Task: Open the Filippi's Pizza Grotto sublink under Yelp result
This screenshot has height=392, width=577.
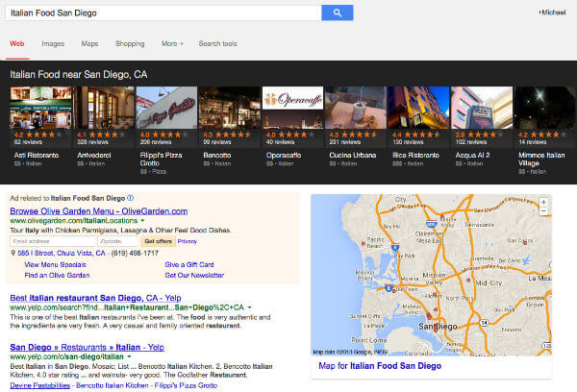Action: point(186,385)
